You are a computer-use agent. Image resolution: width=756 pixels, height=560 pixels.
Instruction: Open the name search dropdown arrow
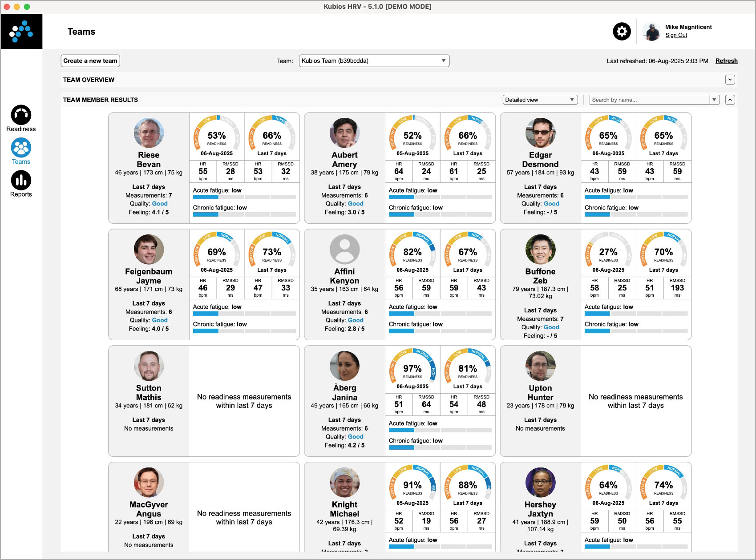tap(715, 100)
